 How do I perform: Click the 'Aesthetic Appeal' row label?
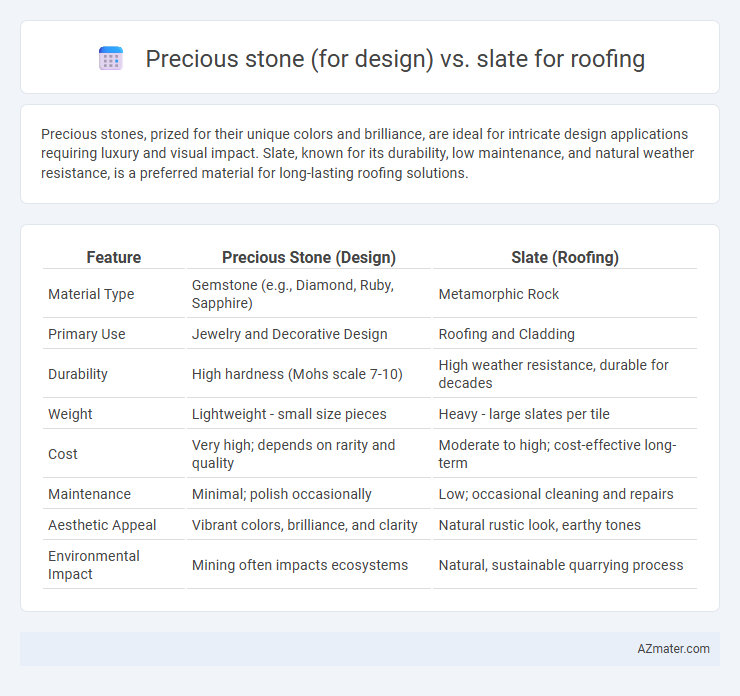(x=102, y=525)
